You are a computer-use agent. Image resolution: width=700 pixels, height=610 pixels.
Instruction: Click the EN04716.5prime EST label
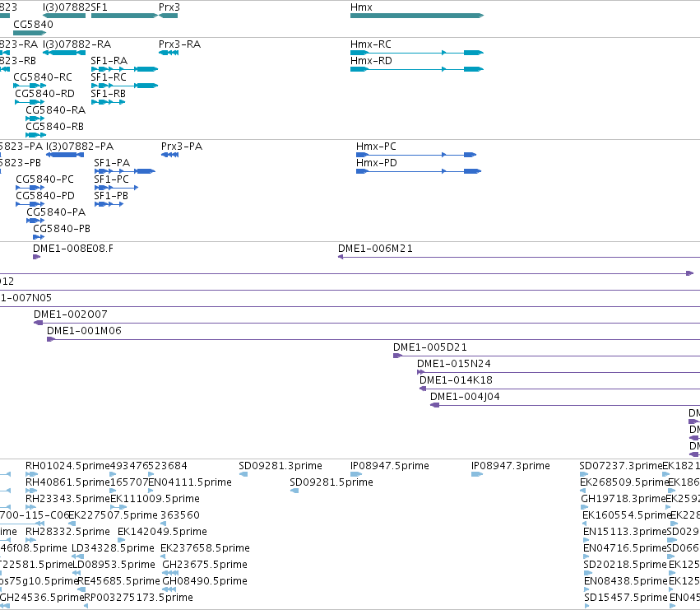pyautogui.click(x=625, y=548)
